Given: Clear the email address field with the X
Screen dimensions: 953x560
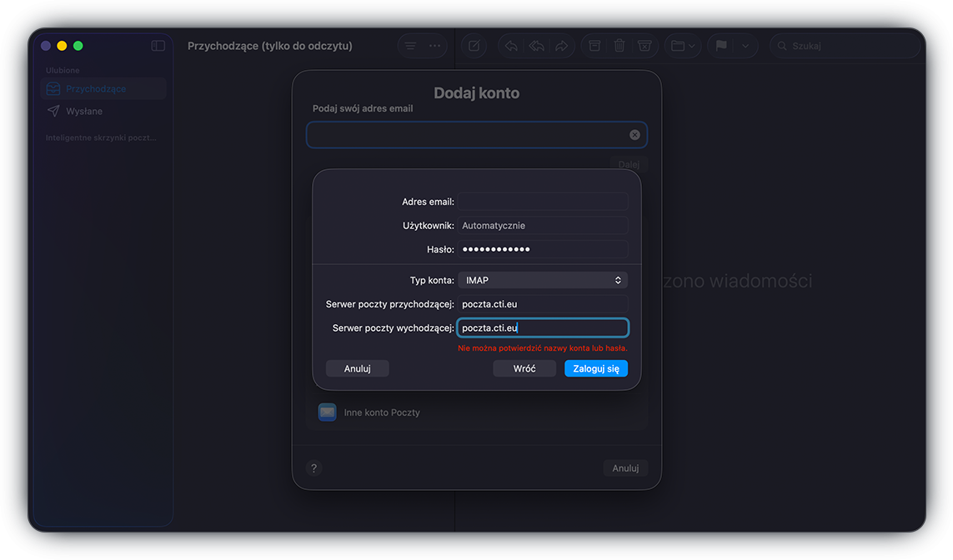Looking at the screenshot, I should click(x=634, y=134).
